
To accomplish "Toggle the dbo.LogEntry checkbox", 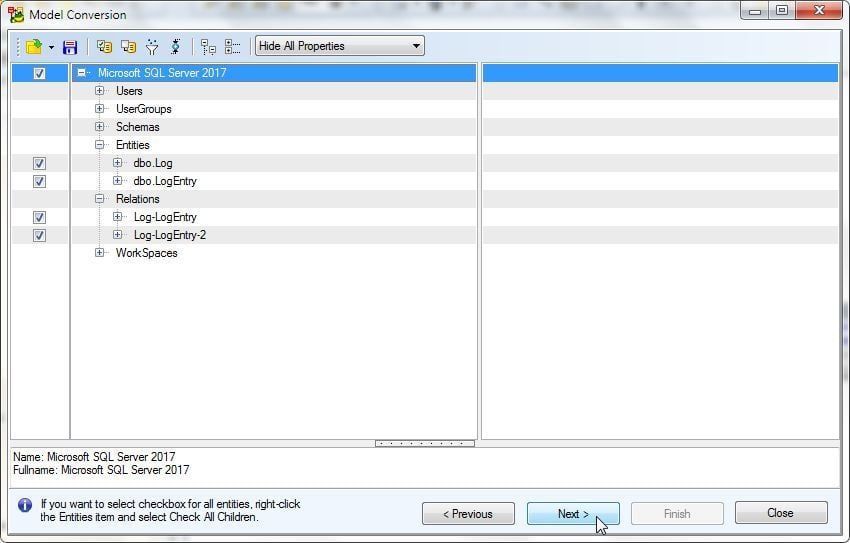I will pos(39,181).
